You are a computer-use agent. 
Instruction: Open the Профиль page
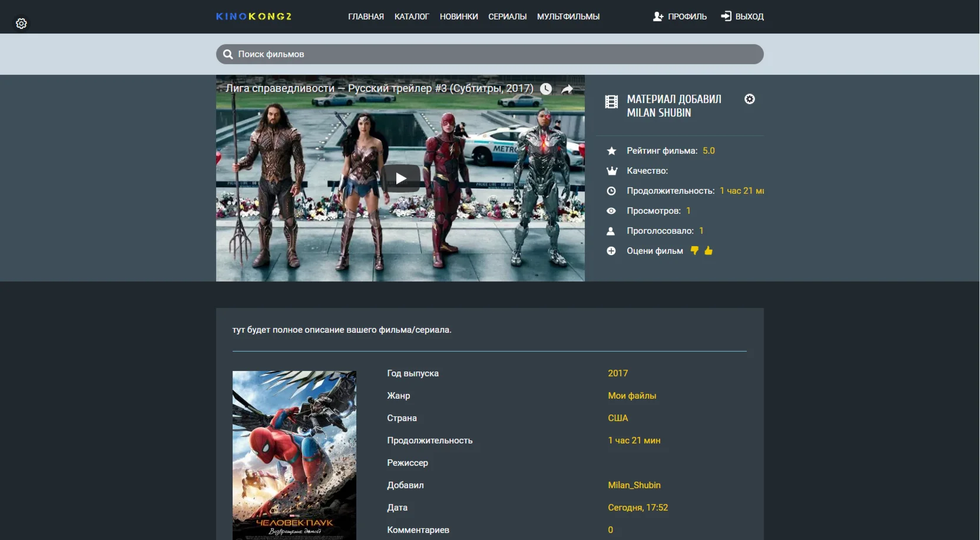(x=680, y=16)
